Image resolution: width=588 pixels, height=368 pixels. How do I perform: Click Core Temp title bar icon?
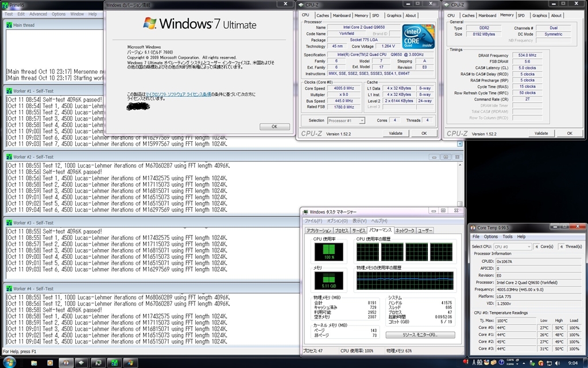pyautogui.click(x=473, y=227)
